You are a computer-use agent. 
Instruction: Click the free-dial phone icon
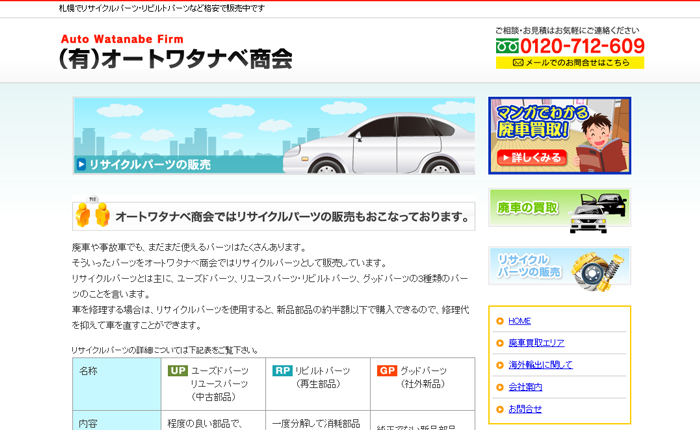click(507, 46)
